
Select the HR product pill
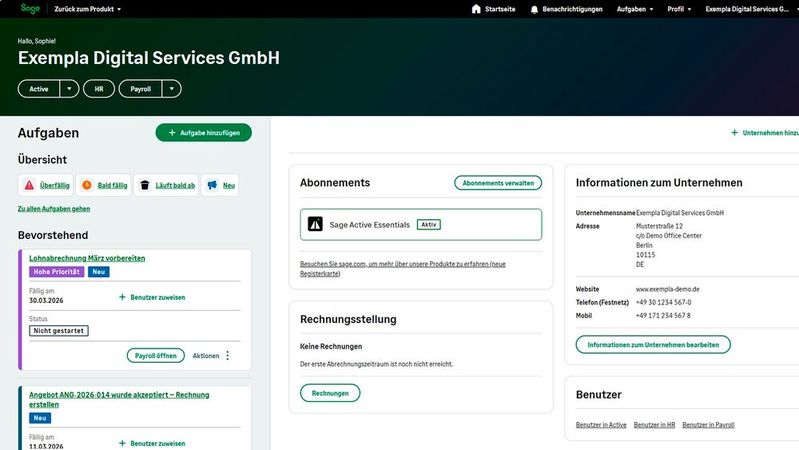click(99, 89)
